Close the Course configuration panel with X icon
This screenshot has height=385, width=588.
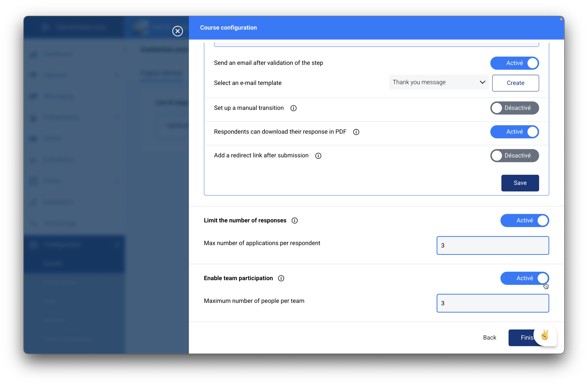pyautogui.click(x=177, y=31)
